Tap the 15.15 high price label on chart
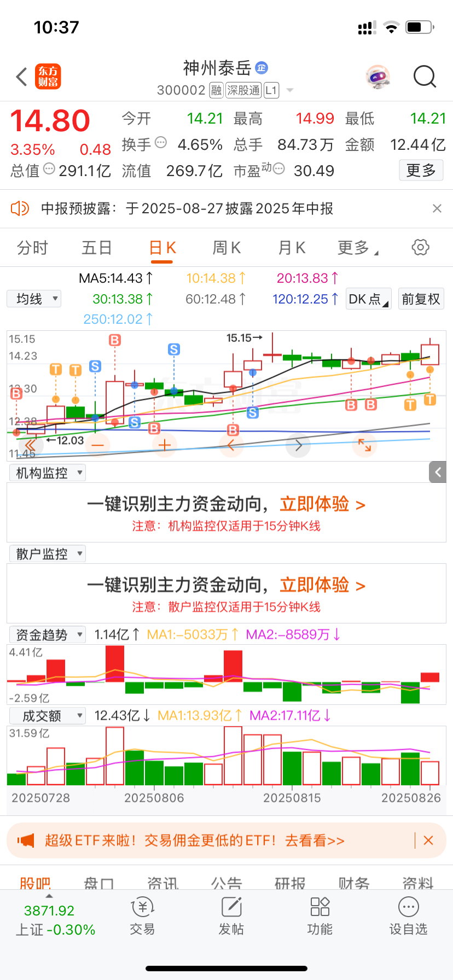Screen dimensions: 453x980 point(245,338)
